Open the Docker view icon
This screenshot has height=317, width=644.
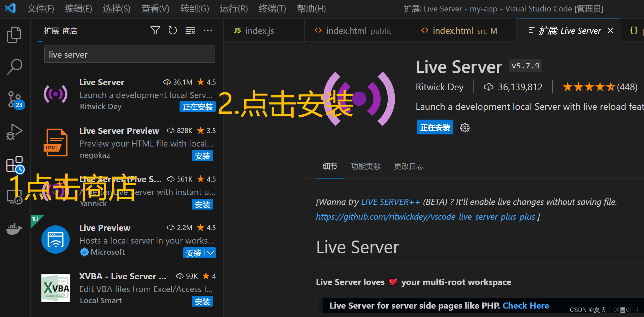14,229
